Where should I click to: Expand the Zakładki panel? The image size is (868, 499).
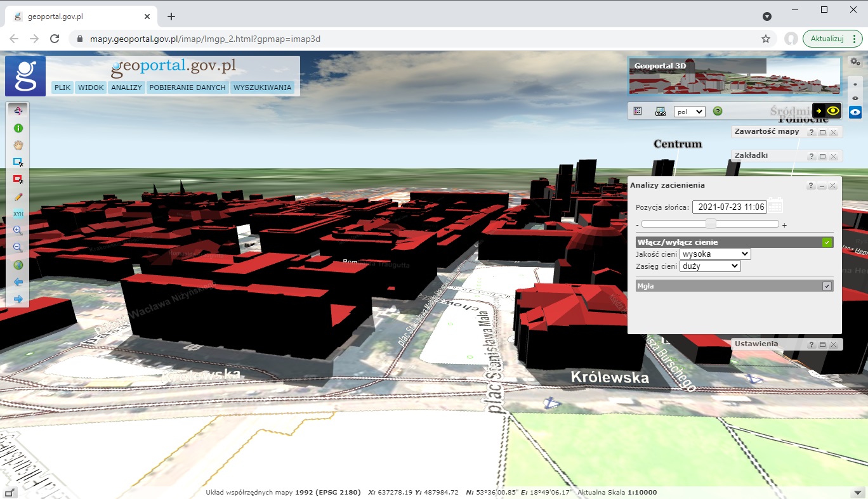[822, 156]
